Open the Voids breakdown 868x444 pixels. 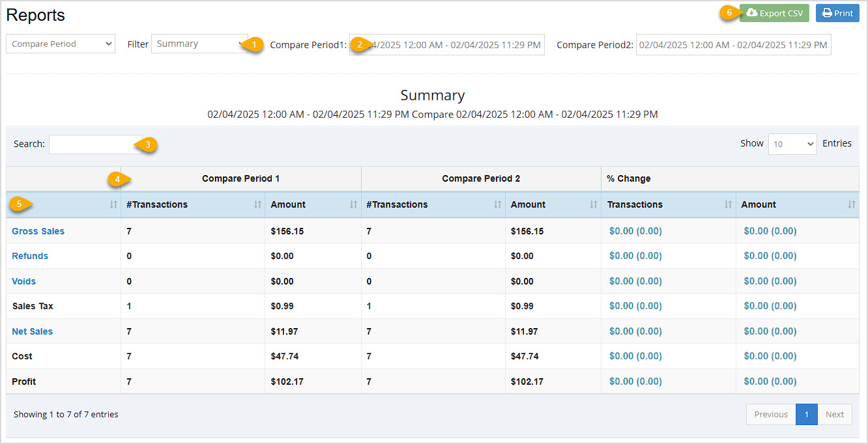(x=23, y=281)
